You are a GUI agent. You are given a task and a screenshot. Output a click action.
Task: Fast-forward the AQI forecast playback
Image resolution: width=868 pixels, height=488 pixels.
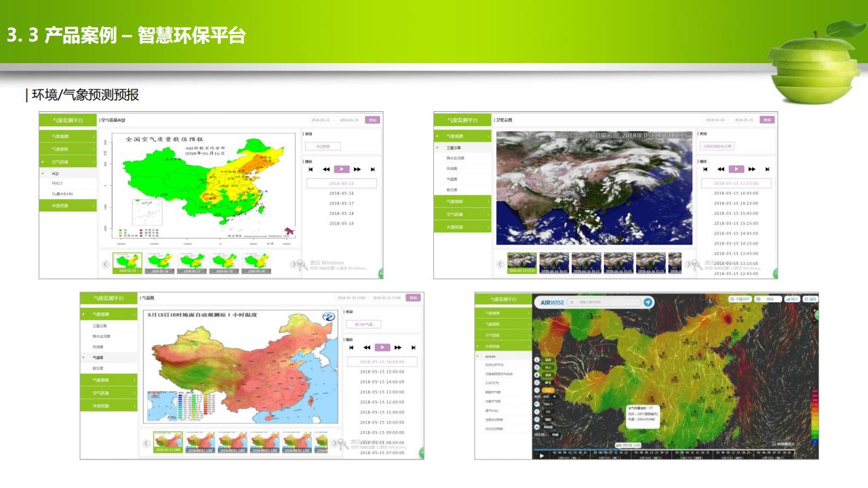357,169
